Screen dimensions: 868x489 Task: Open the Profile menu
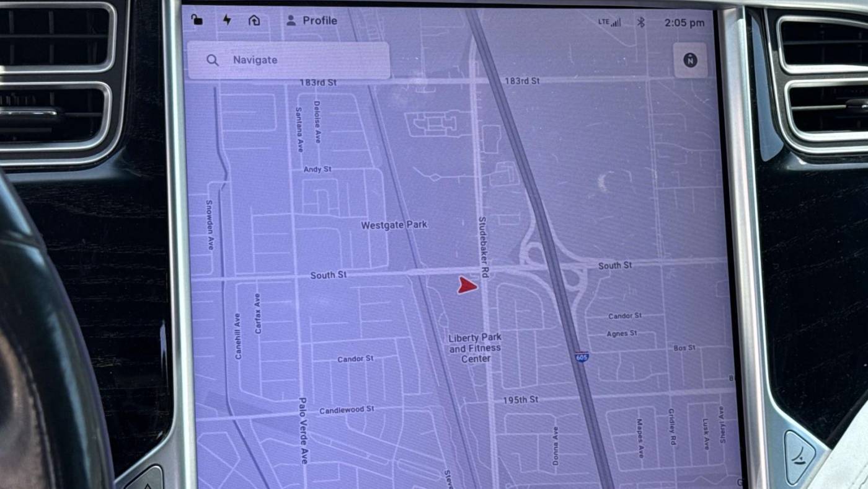[x=312, y=20]
